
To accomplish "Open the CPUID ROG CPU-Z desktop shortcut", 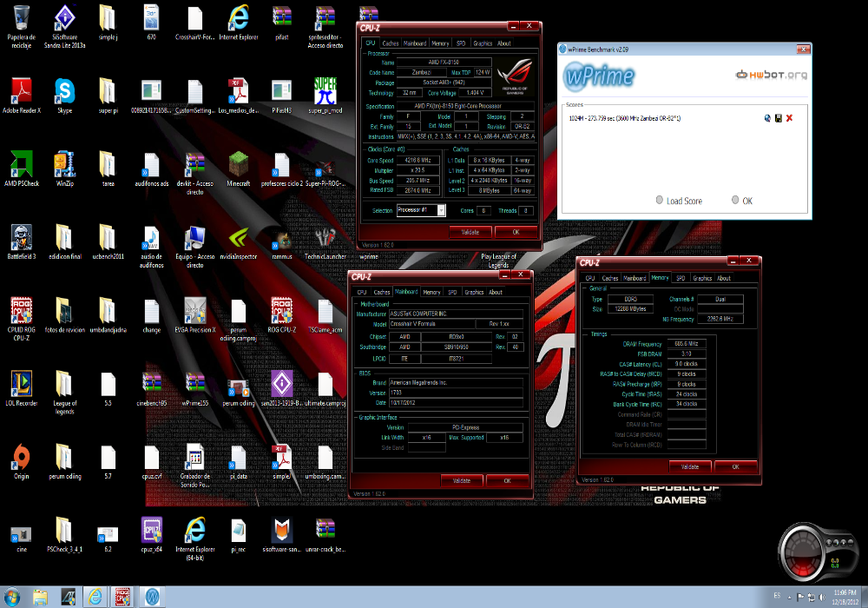I will coord(21,319).
